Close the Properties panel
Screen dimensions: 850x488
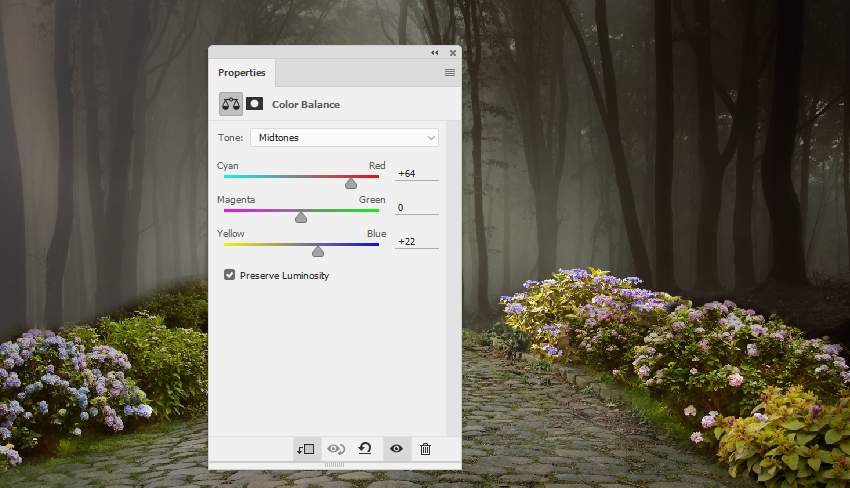(x=453, y=53)
